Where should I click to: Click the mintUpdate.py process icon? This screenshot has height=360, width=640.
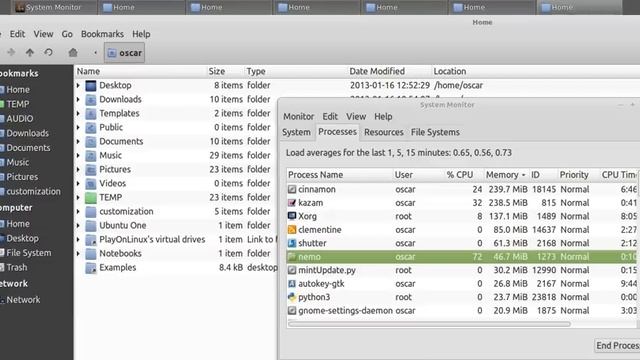[x=292, y=270]
